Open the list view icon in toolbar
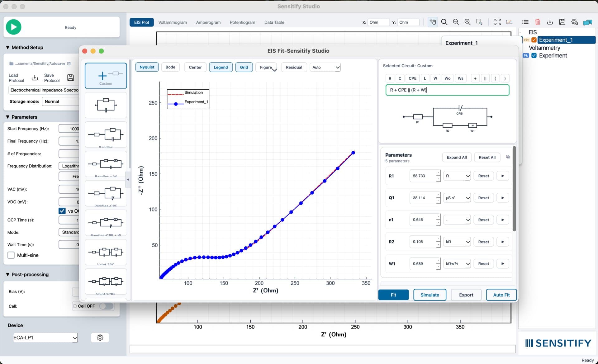598x364 pixels. [x=525, y=22]
